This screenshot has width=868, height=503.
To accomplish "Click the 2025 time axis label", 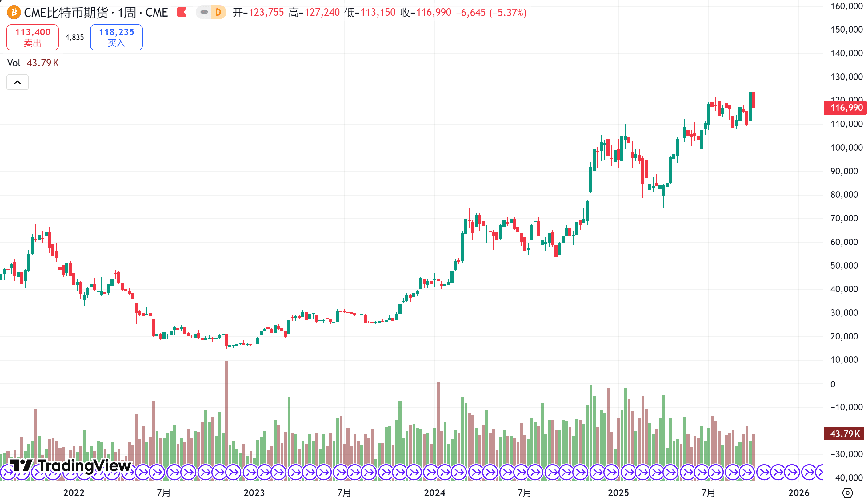I will 618,493.
